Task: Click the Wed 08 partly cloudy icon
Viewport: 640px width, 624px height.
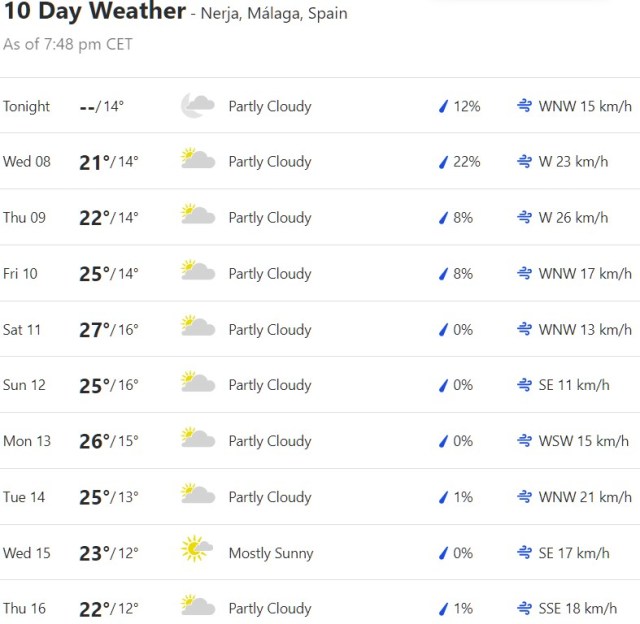Action: click(x=197, y=161)
